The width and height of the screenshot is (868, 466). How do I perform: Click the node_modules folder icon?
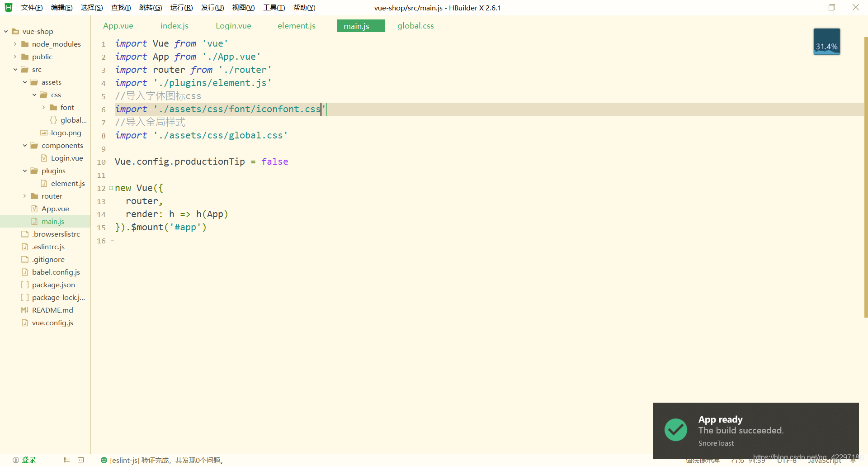click(25, 44)
